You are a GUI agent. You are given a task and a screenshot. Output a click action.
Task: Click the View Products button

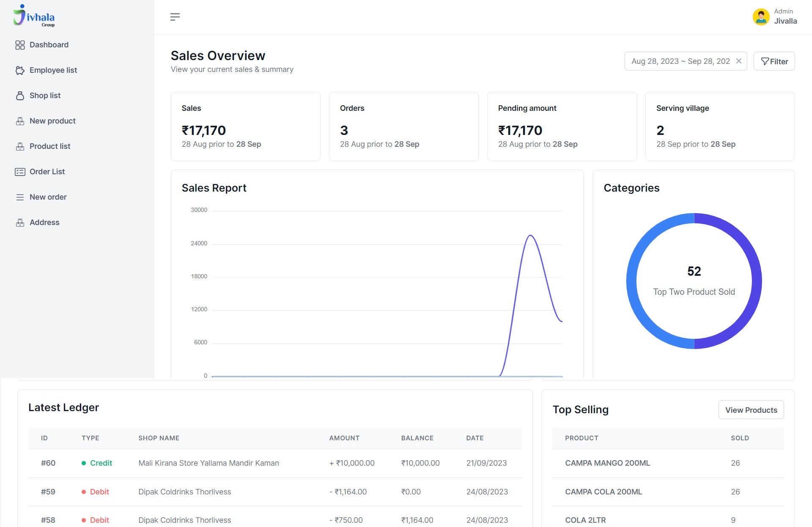(x=751, y=410)
